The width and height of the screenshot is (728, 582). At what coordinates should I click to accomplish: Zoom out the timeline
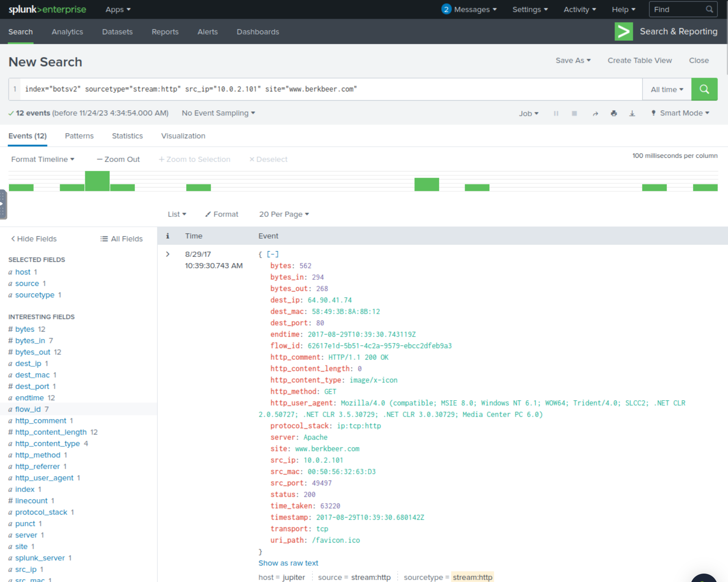118,159
